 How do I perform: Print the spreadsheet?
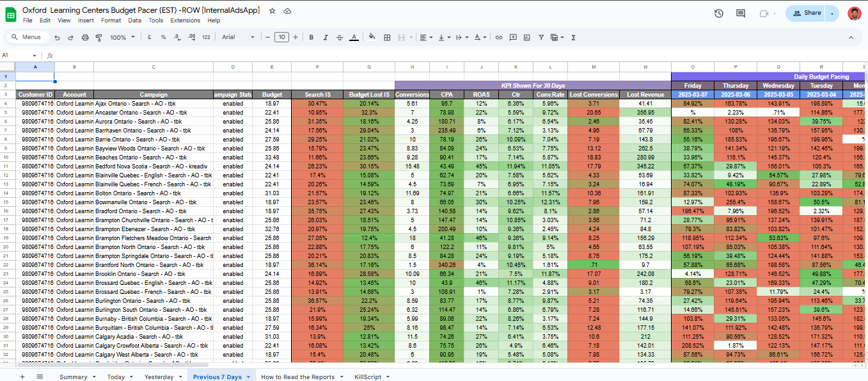tap(85, 38)
